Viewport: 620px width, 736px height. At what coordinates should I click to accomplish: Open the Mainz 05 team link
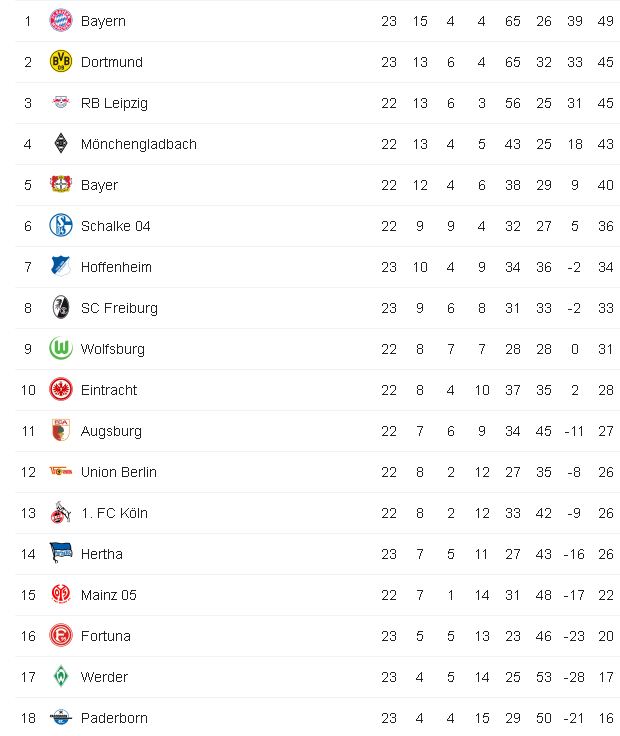click(108, 595)
